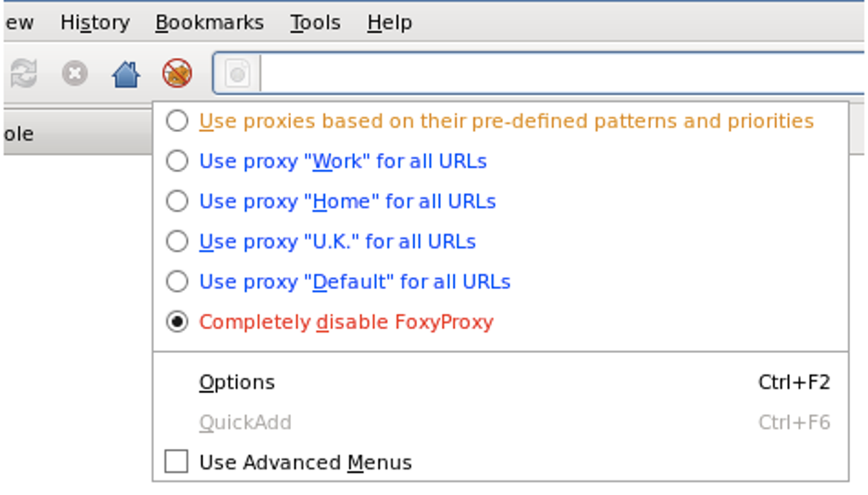Open the Help menu

[390, 23]
